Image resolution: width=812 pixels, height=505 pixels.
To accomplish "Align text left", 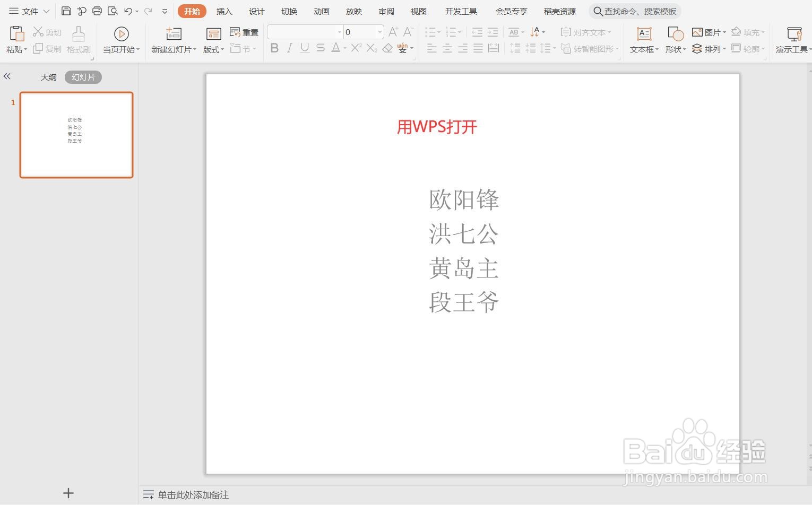I will tap(432, 48).
